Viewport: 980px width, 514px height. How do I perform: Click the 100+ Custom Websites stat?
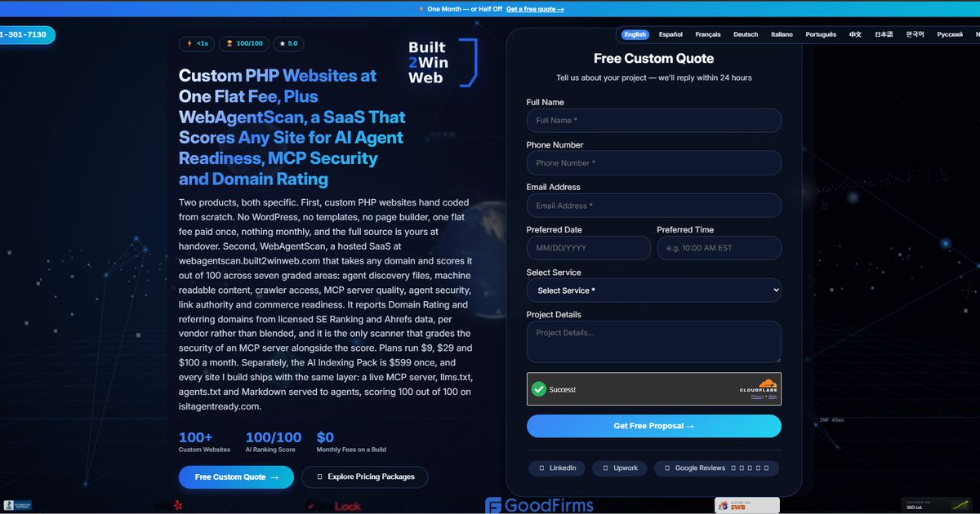pos(205,441)
